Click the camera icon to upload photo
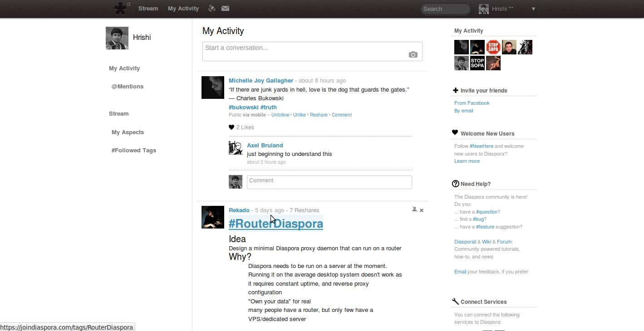 coord(413,54)
